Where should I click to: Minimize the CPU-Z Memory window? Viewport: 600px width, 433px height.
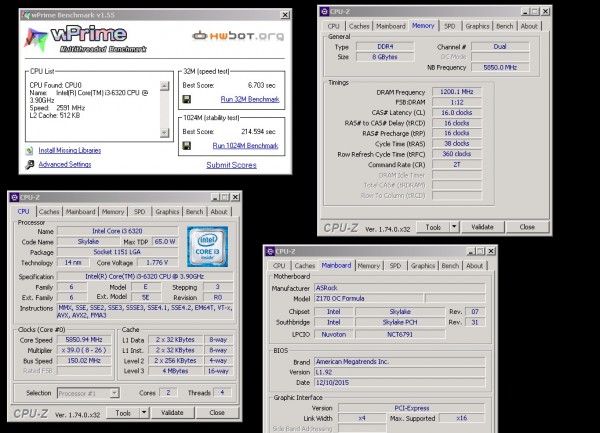[x=526, y=11]
